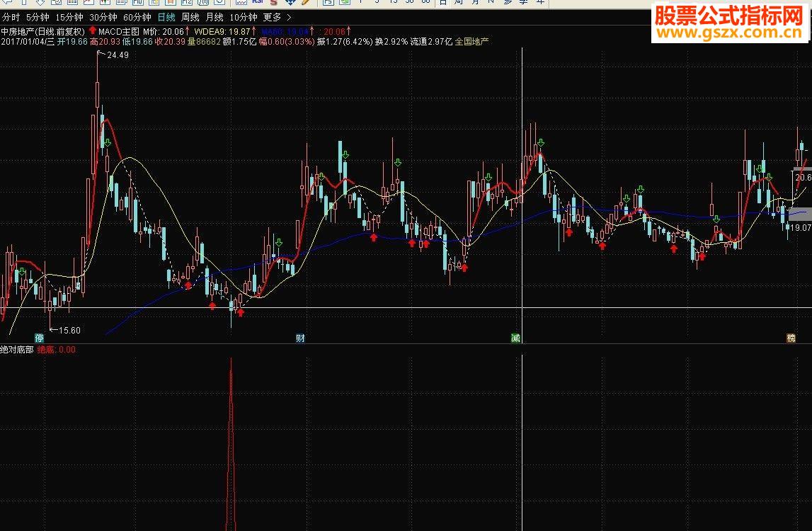Switch to the 周线 weekly chart
812x531 pixels.
click(190, 18)
